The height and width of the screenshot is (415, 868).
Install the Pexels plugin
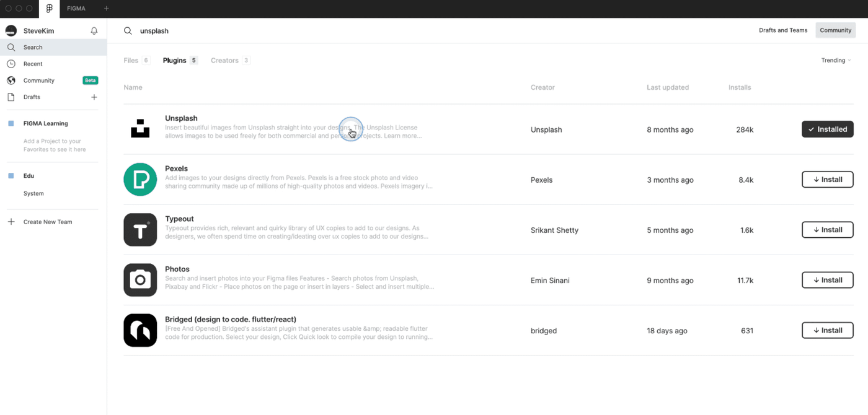click(x=828, y=180)
